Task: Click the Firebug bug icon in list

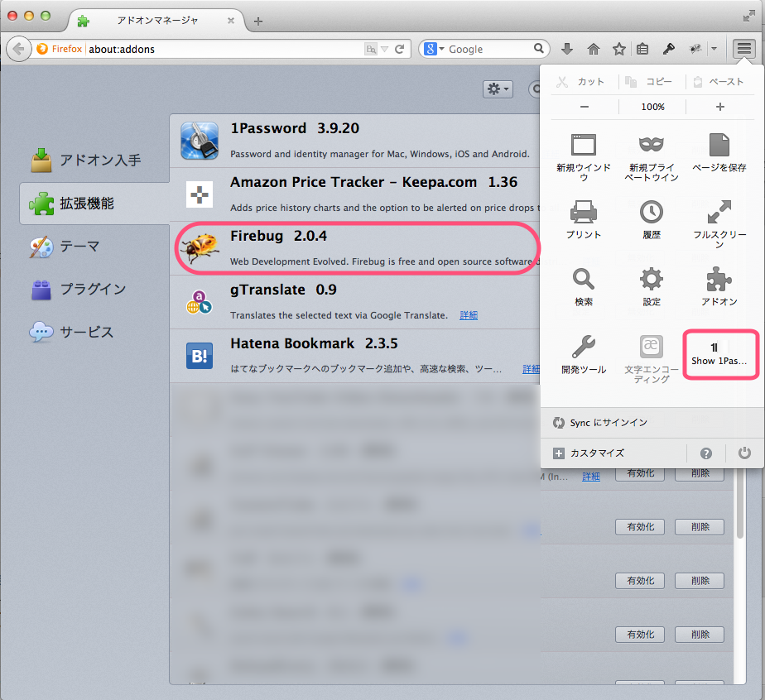Action: coord(200,248)
